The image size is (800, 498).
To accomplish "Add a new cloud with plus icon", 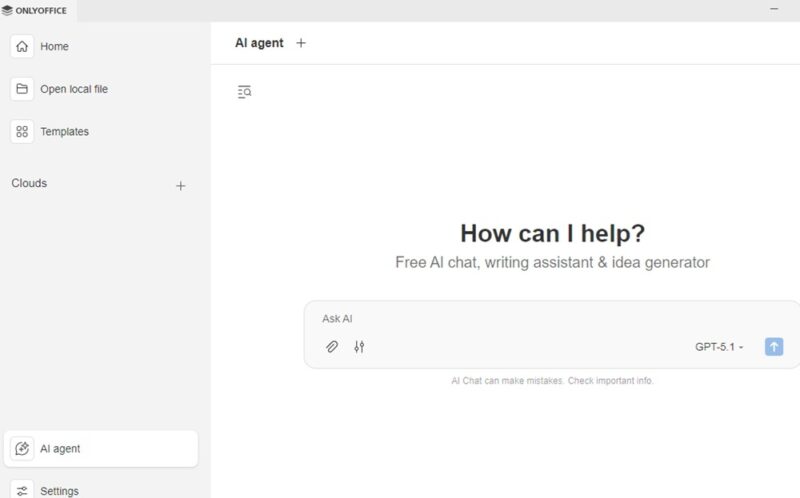I will (x=181, y=186).
